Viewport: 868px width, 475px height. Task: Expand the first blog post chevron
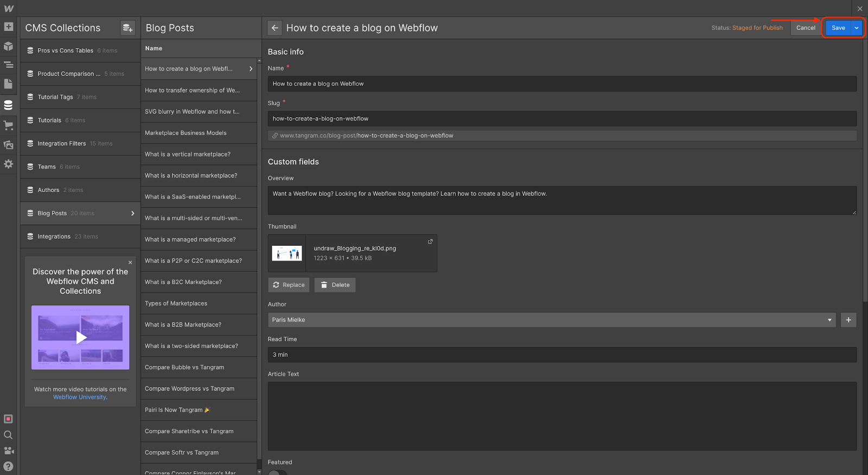click(251, 69)
